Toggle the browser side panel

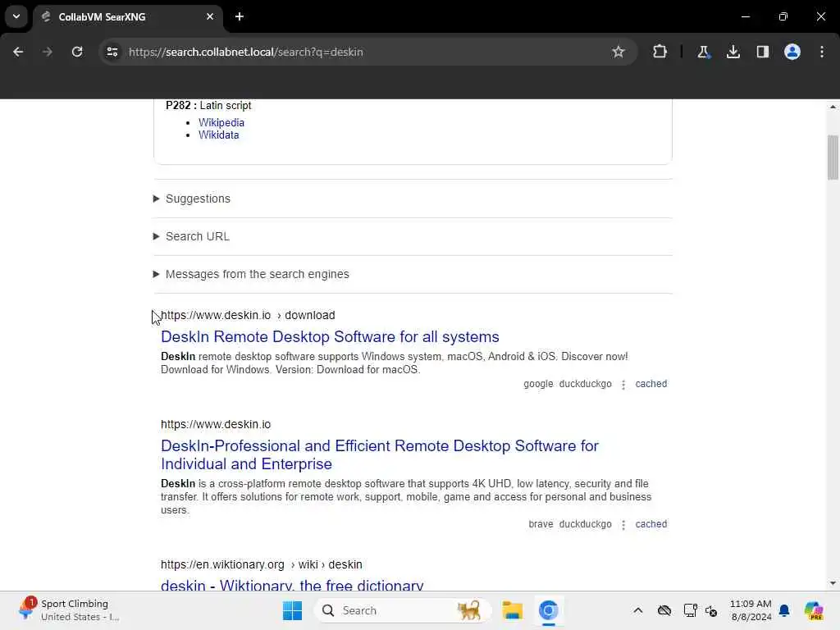tap(763, 52)
